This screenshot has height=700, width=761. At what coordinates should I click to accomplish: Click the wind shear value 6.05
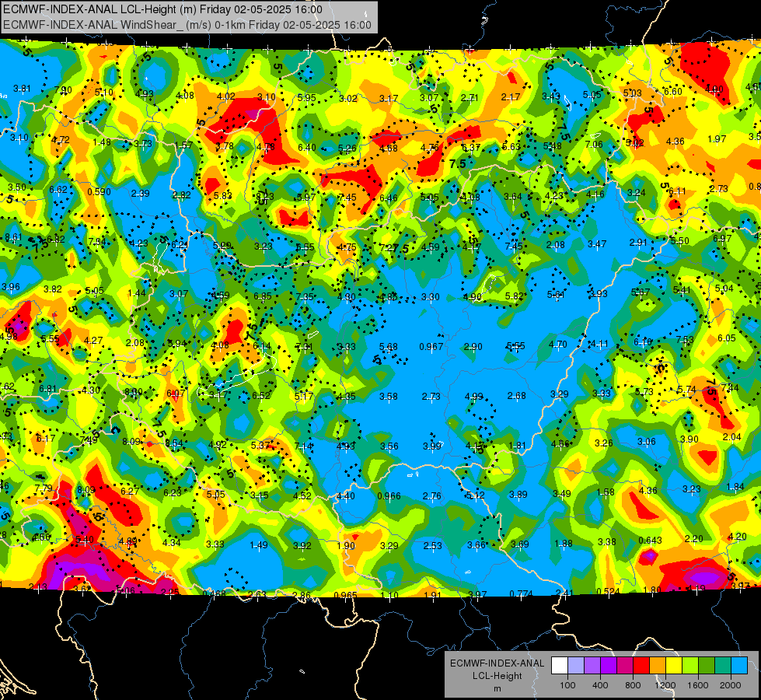(727, 338)
